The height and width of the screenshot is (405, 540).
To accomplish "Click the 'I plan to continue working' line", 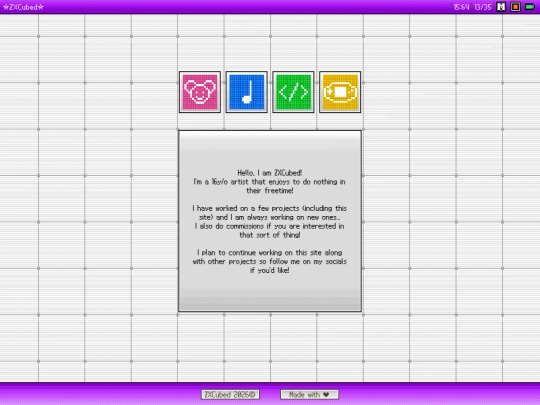I will (x=269, y=252).
